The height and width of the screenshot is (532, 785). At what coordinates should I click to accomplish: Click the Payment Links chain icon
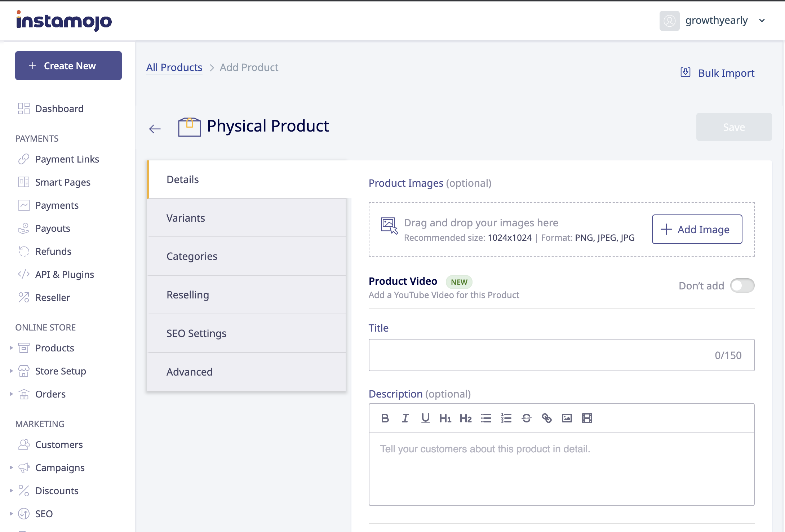[24, 159]
